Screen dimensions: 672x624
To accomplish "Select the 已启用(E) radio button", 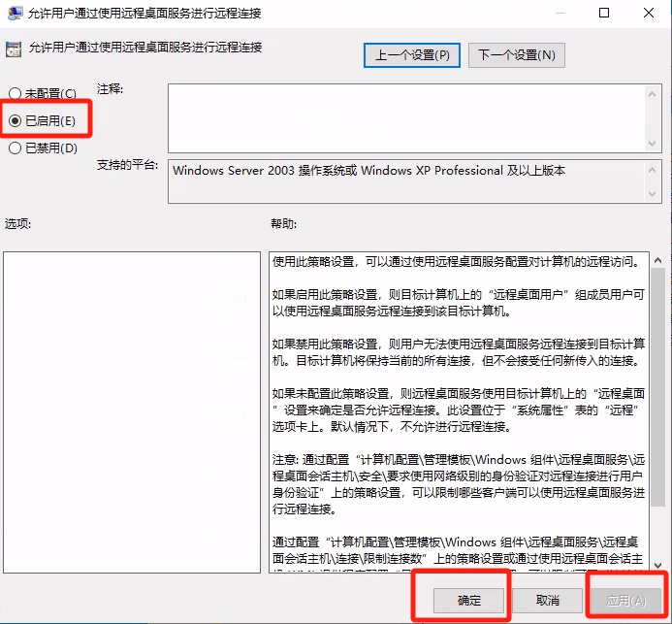I will (15, 121).
